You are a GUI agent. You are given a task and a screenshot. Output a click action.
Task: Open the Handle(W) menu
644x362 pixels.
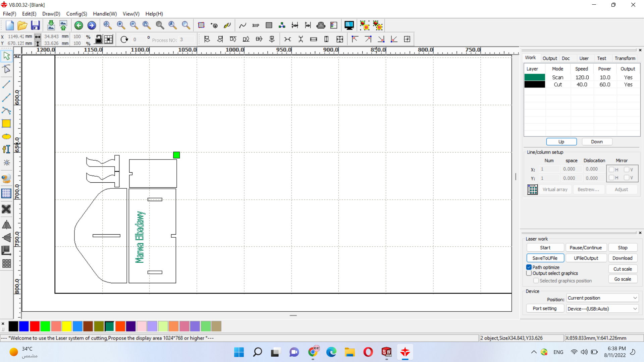tap(105, 14)
